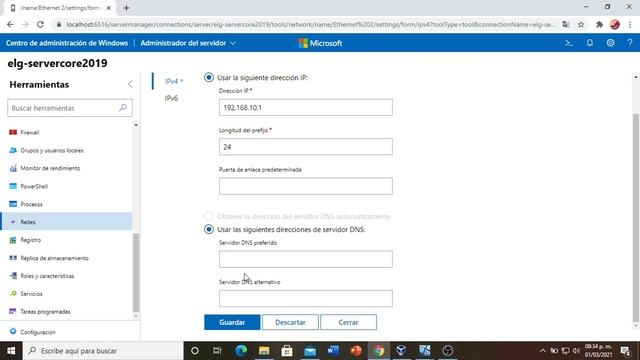Click the Dirección IP input field
This screenshot has height=360, width=640.
pos(306,107)
